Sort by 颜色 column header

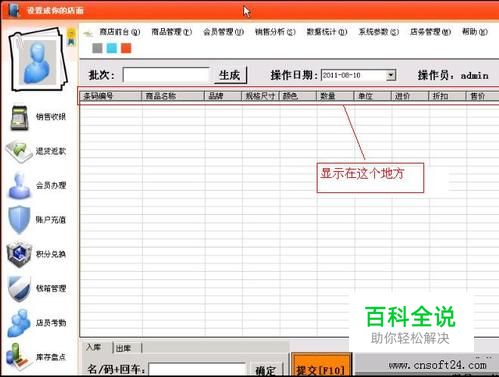(298, 96)
